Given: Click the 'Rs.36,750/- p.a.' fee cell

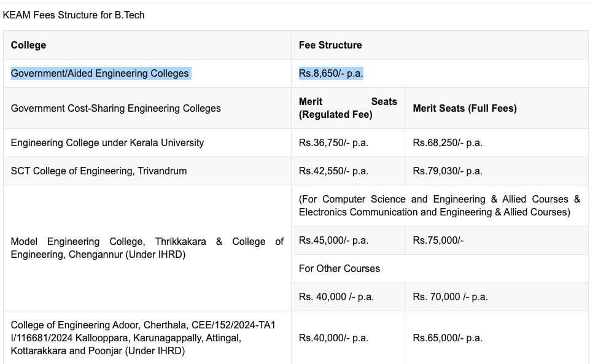Looking at the screenshot, I should [333, 143].
